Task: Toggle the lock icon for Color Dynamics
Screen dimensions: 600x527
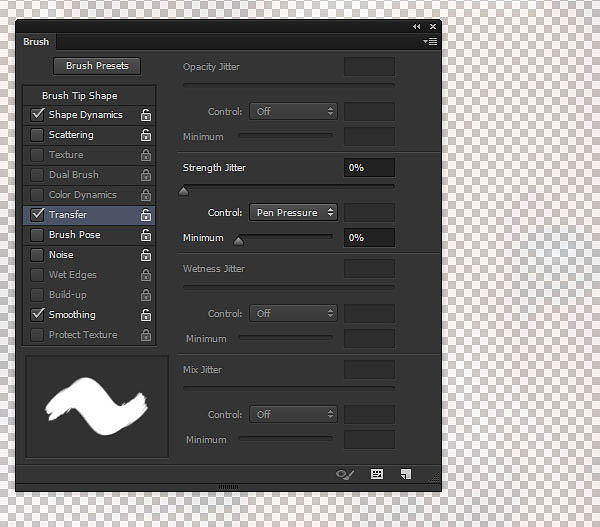Action: (x=146, y=195)
